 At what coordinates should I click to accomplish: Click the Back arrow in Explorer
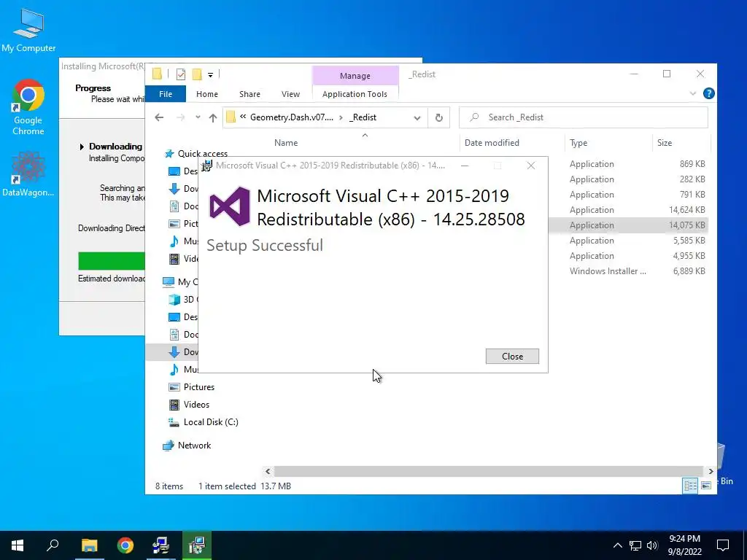(x=159, y=117)
